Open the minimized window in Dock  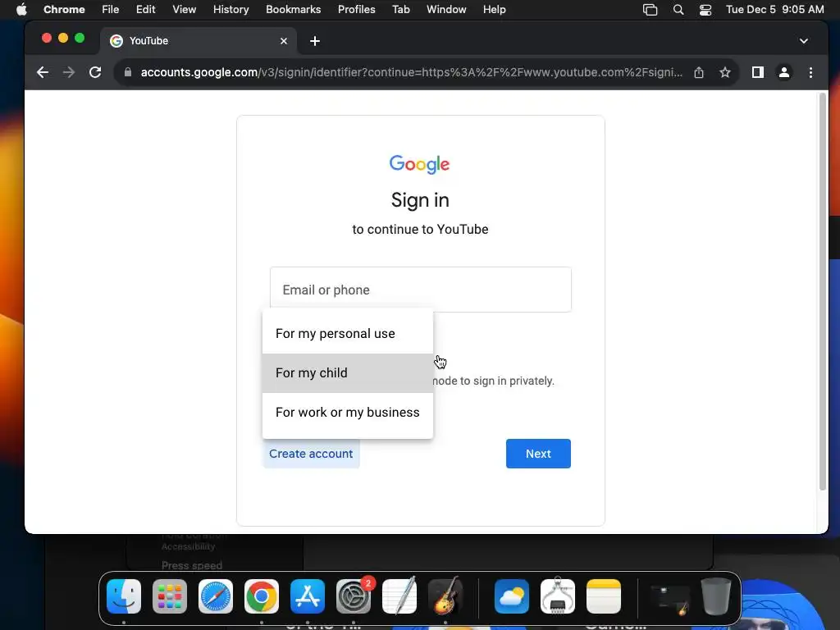click(x=669, y=599)
